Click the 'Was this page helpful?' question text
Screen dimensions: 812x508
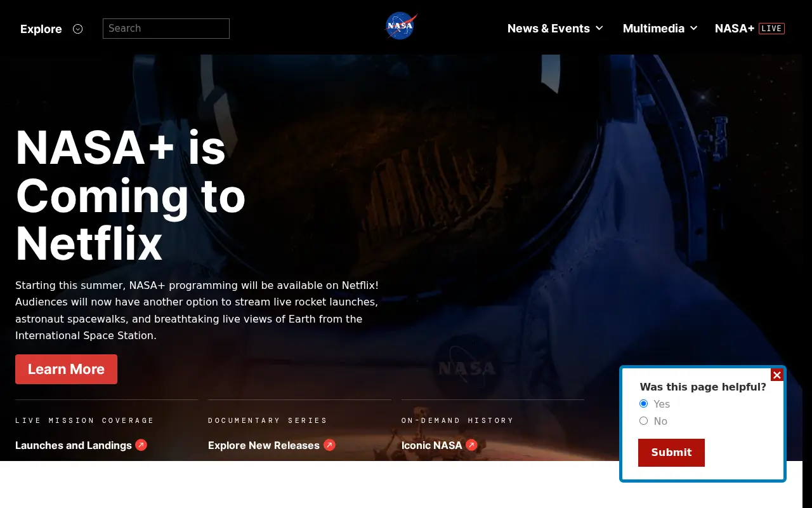click(703, 387)
